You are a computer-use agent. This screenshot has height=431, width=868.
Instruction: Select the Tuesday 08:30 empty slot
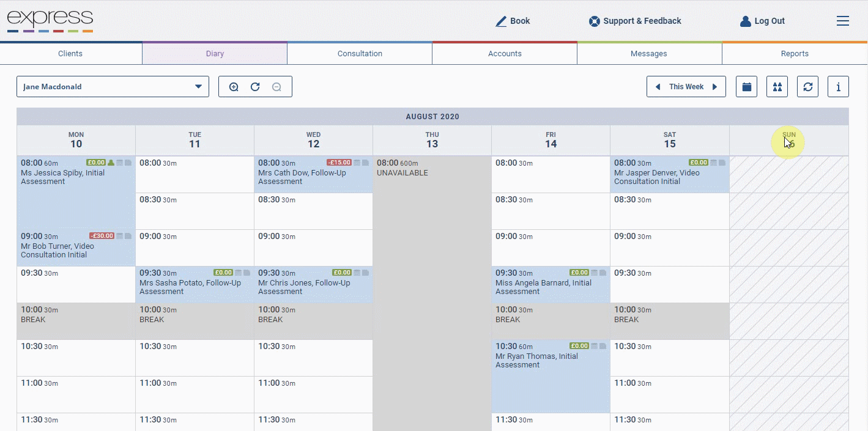[195, 212]
